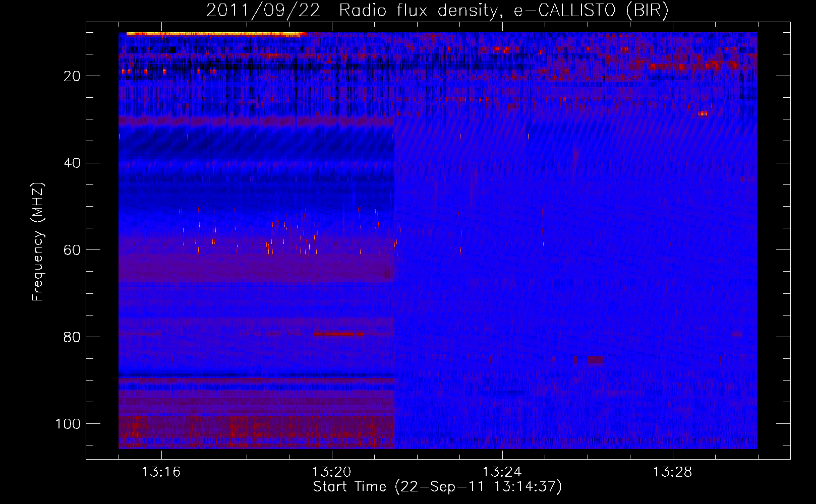This screenshot has width=816, height=504.
Task: Click the "40" frequency tick label
Action: pos(73,163)
